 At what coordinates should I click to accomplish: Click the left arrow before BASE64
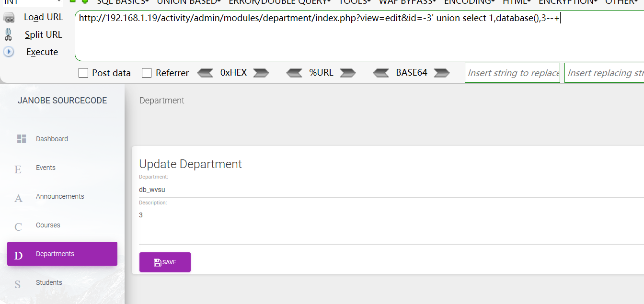[381, 73]
